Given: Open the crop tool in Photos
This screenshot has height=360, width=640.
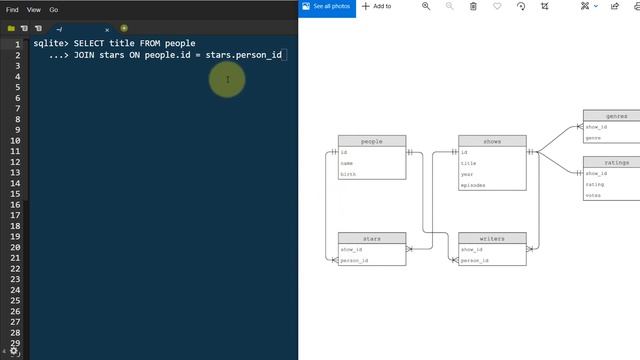Looking at the screenshot, I should [x=544, y=6].
